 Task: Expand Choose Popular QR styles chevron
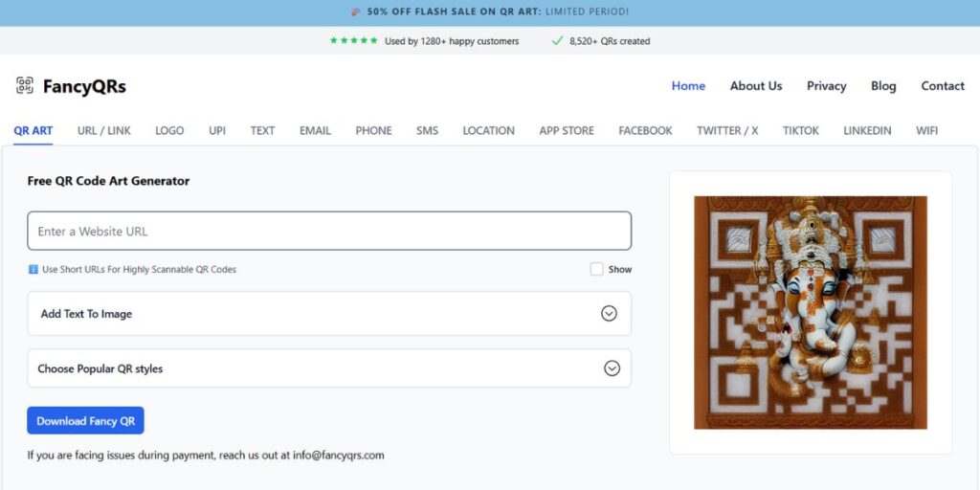click(x=612, y=368)
